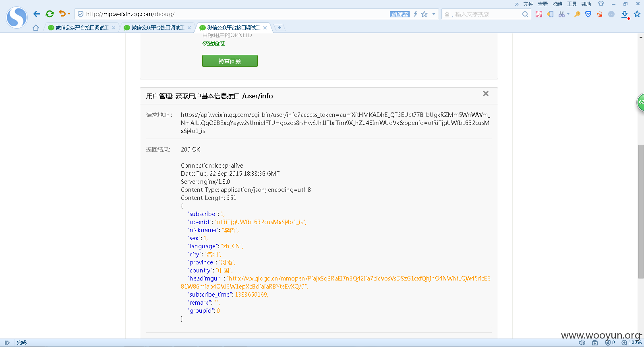Click the nickname value 李哲

click(x=230, y=230)
